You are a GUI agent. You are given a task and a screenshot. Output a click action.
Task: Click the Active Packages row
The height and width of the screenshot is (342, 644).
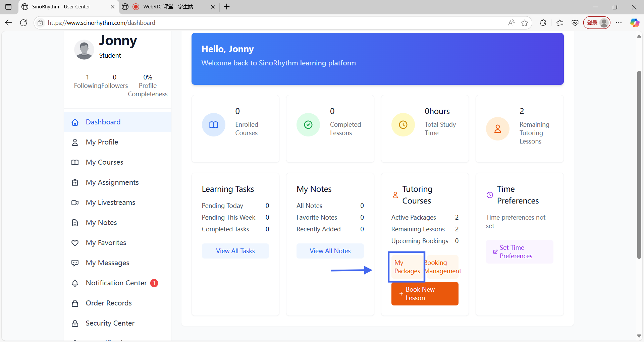(425, 218)
